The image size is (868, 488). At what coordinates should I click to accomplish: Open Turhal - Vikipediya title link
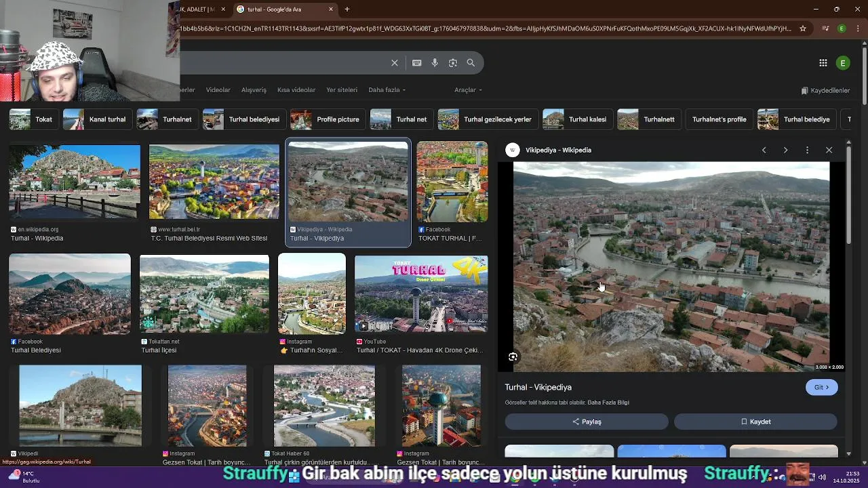pyautogui.click(x=538, y=388)
